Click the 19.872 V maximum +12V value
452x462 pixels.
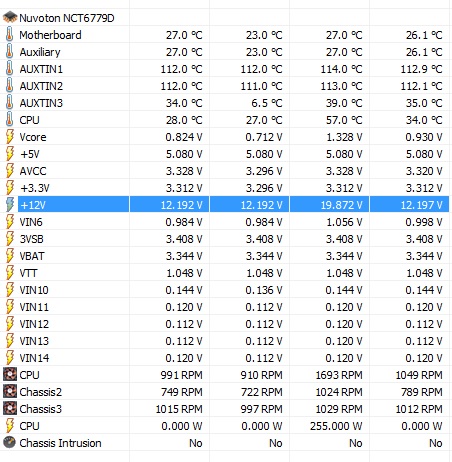coord(341,205)
